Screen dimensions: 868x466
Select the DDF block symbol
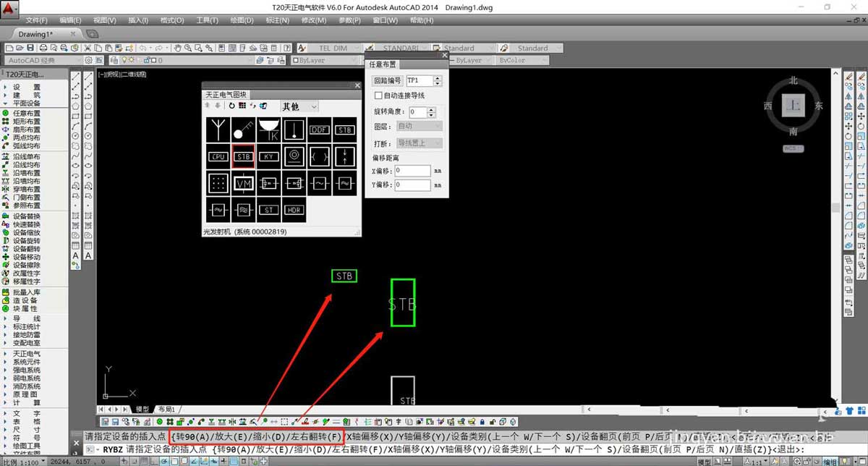319,130
